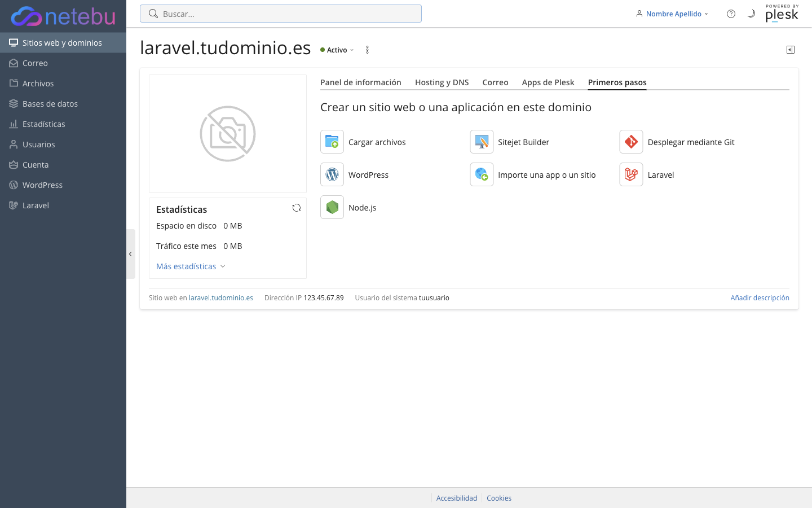The image size is (812, 508).
Task: Click the Espacio en disco 0 MB value
Action: pyautogui.click(x=233, y=226)
